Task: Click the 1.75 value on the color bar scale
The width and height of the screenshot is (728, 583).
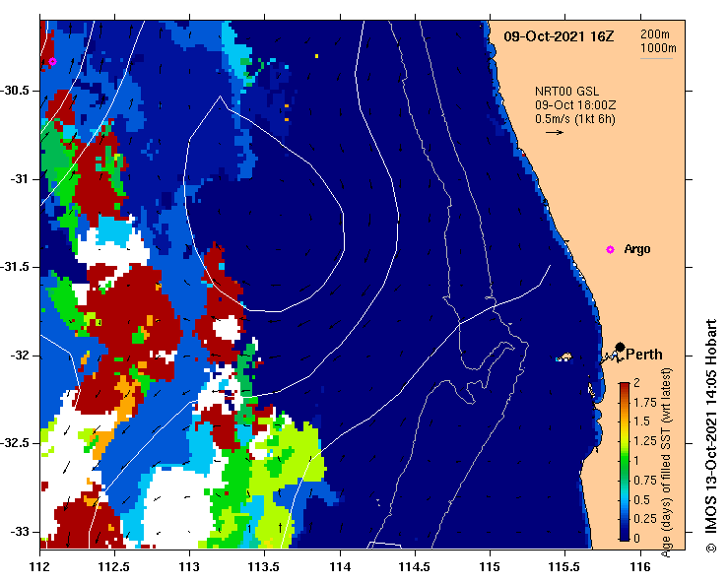Action: (645, 402)
